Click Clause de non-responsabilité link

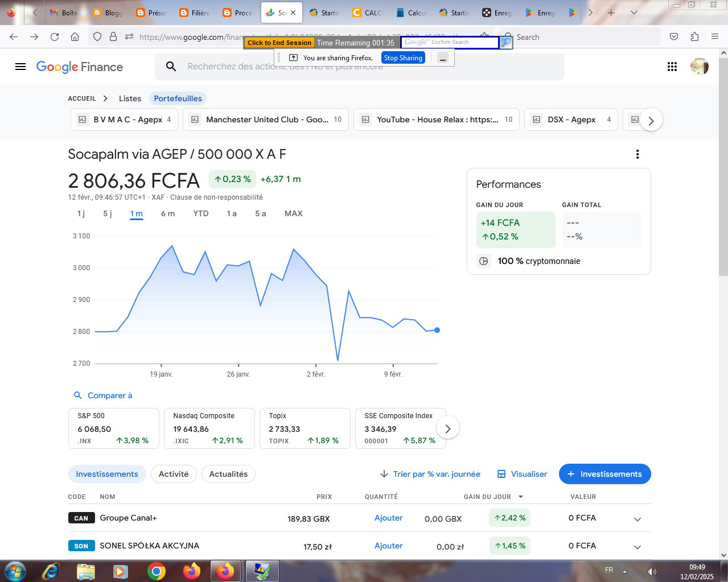216,197
